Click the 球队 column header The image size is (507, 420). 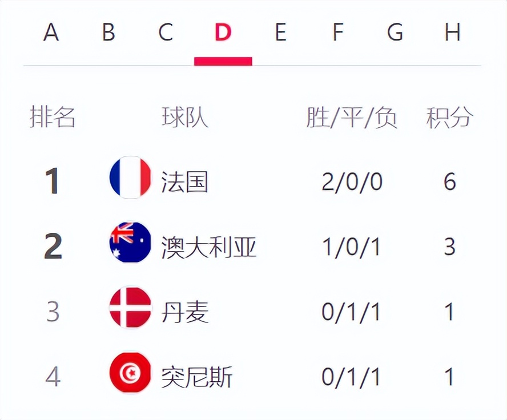(185, 118)
